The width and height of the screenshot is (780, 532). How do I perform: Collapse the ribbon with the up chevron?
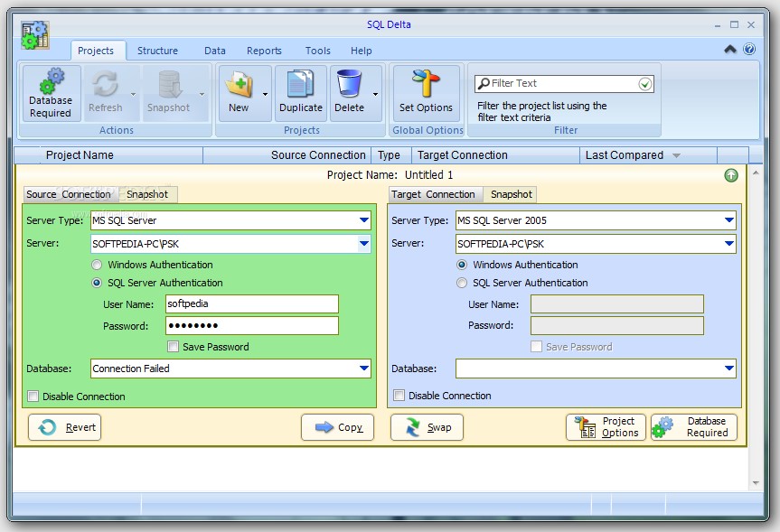click(x=729, y=49)
